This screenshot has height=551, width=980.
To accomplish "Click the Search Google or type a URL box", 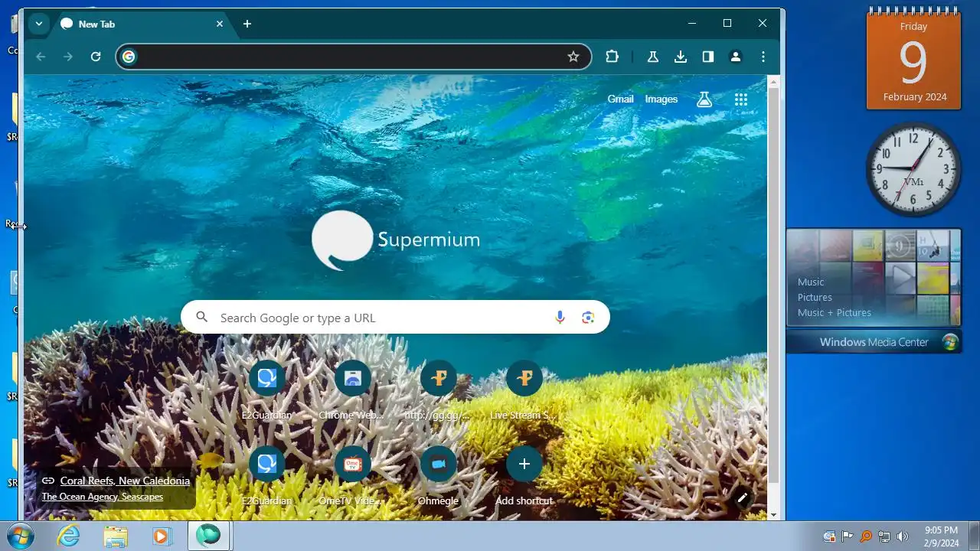I will [395, 317].
